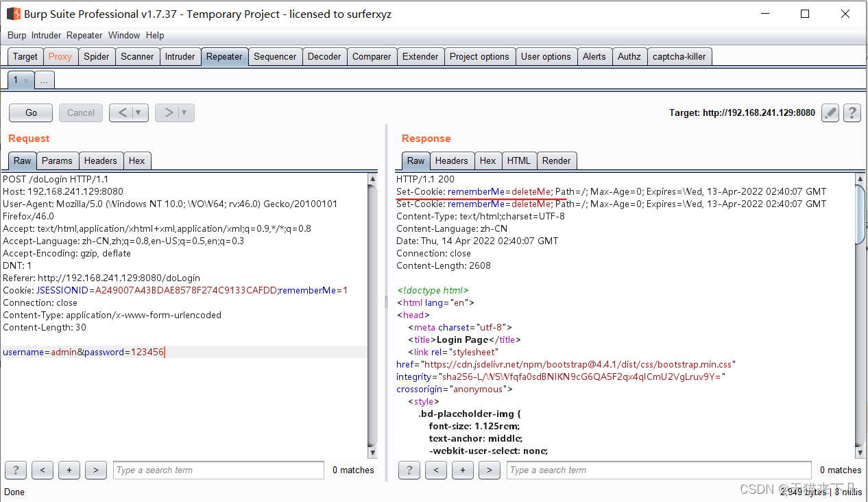
Task: Click the response search plus button
Action: tap(463, 470)
